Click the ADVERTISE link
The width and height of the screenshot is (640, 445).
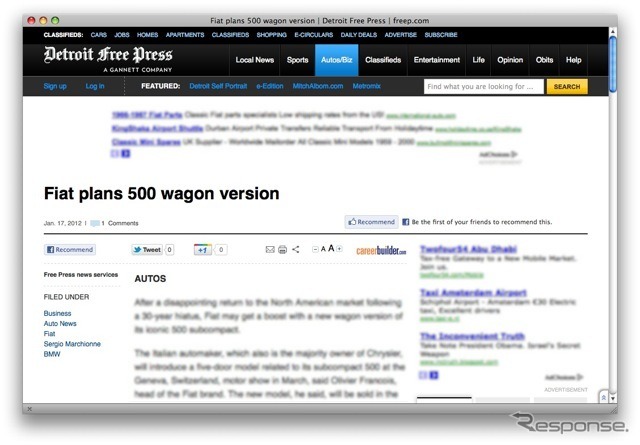click(x=400, y=35)
